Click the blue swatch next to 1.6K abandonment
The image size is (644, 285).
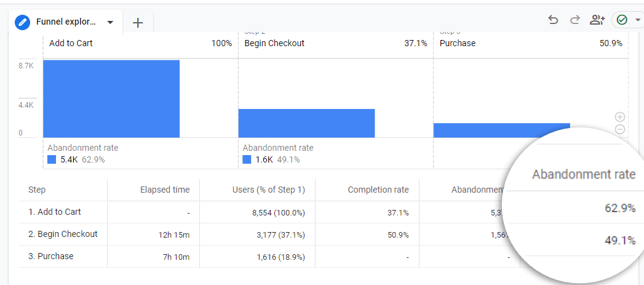247,159
